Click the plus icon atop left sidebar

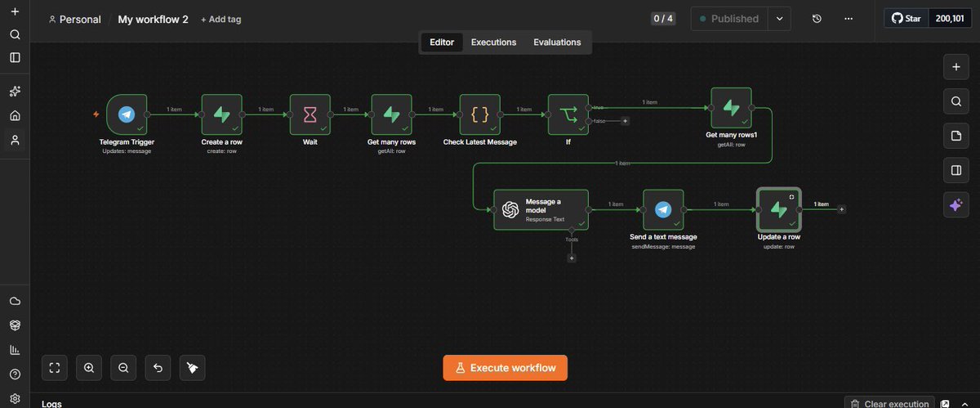click(x=15, y=11)
